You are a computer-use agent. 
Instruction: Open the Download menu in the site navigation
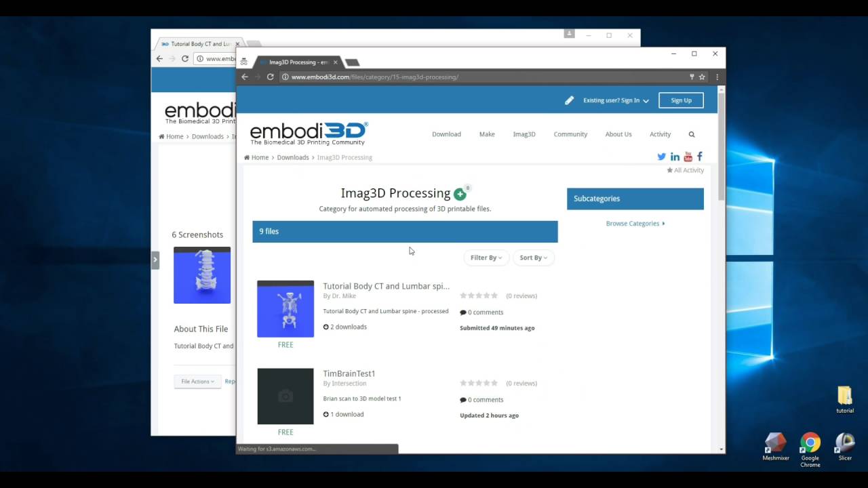pos(446,134)
